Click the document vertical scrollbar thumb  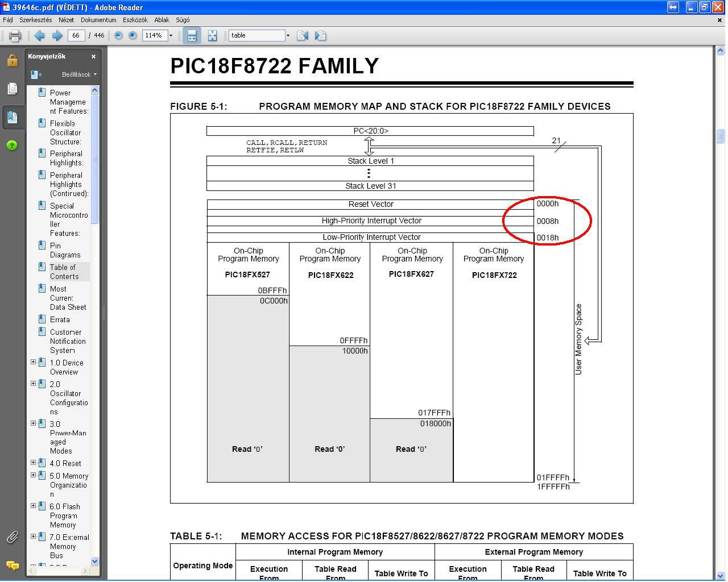720,136
